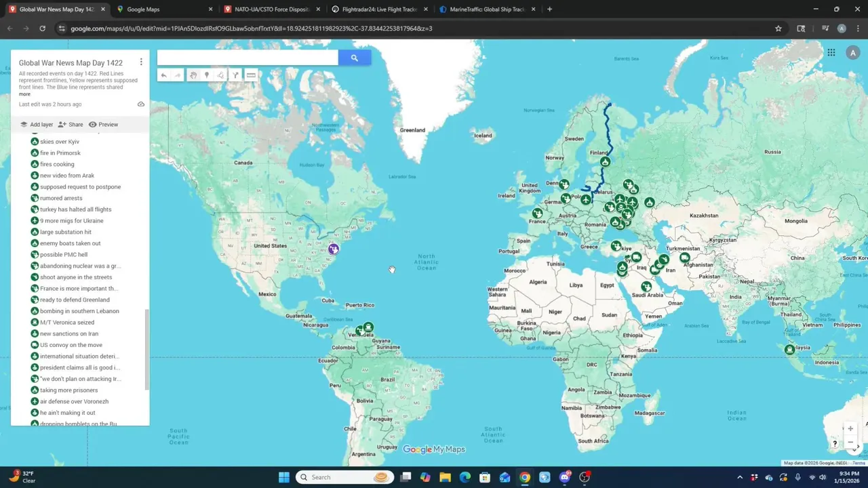Select 'new sanctions on Iran' item
The image size is (868, 488).
coord(69,333)
